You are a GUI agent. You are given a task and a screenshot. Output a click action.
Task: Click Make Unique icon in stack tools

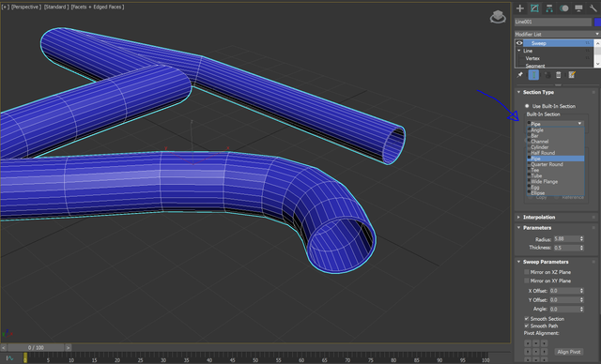[547, 75]
